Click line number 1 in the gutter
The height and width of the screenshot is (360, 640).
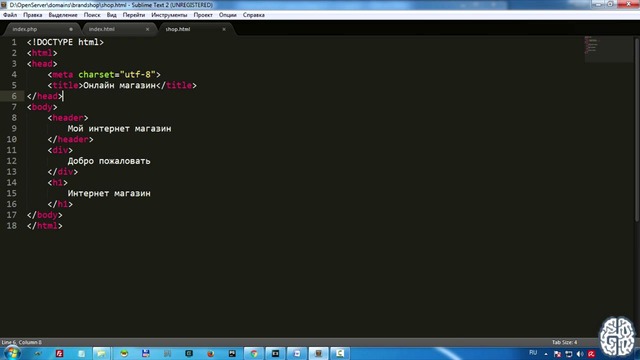click(x=14, y=42)
